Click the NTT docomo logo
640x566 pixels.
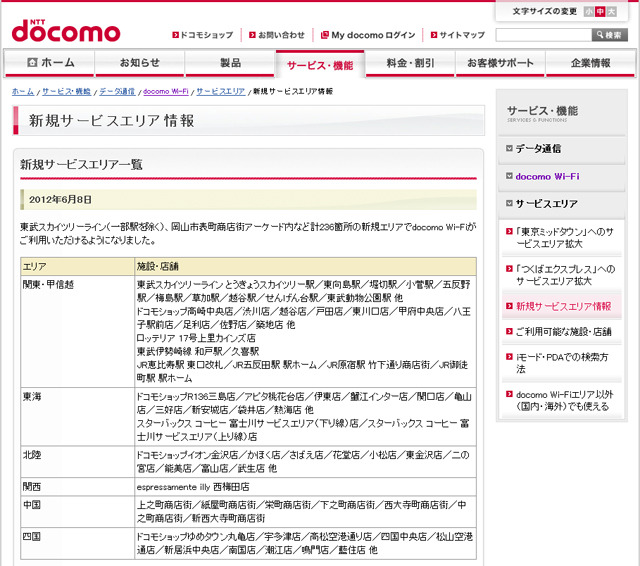66,31
